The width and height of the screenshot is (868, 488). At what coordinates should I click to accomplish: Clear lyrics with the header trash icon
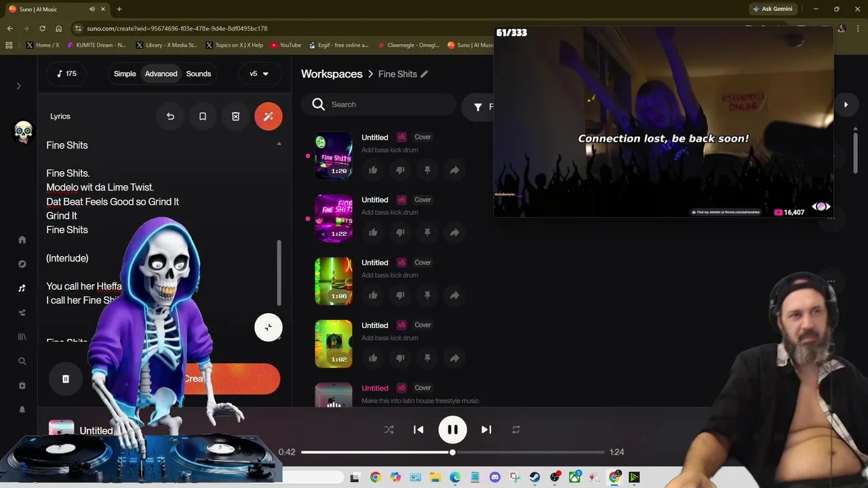point(235,117)
